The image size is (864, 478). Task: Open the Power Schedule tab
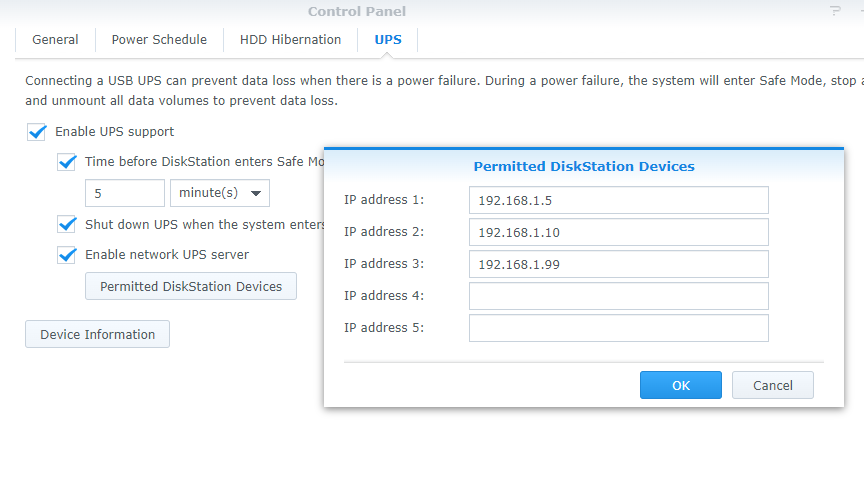pyautogui.click(x=159, y=40)
